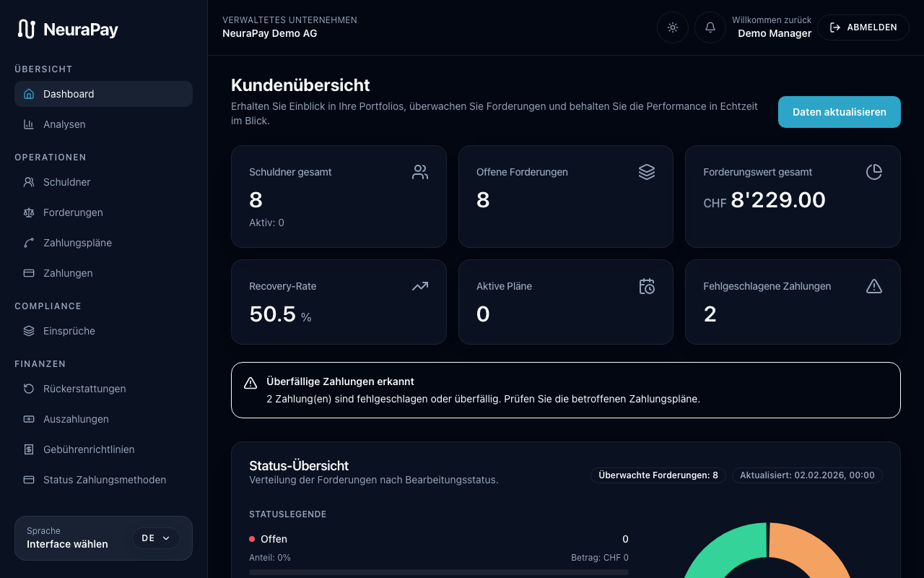The height and width of the screenshot is (578, 924).
Task: Select Zahlungen in the sidebar
Action: [103, 273]
